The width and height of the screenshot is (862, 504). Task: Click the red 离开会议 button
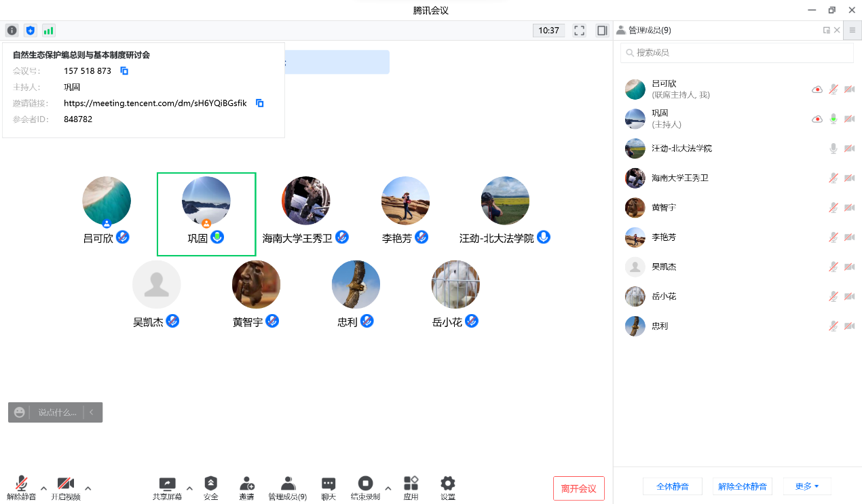(578, 488)
